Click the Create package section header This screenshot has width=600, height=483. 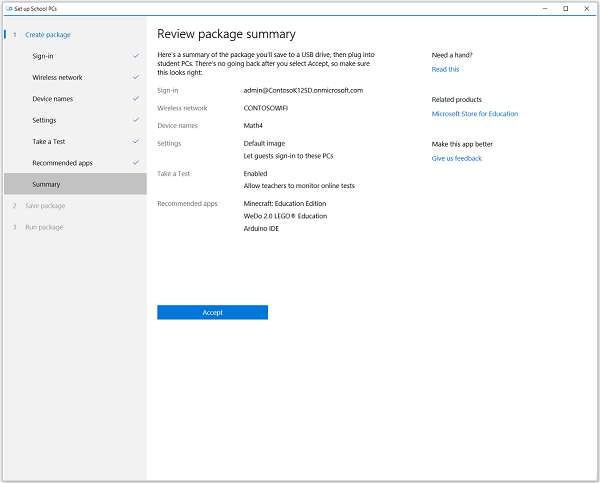click(47, 35)
